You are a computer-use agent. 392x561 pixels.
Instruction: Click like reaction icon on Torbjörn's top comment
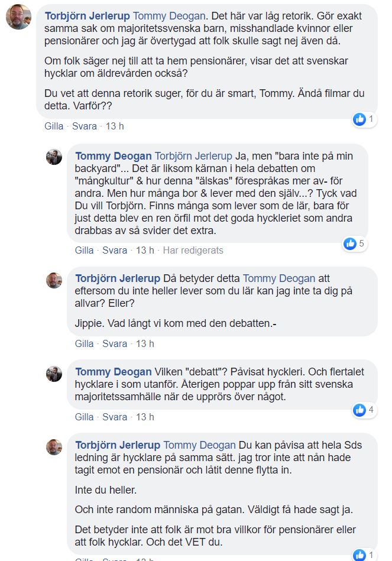pyautogui.click(x=359, y=119)
